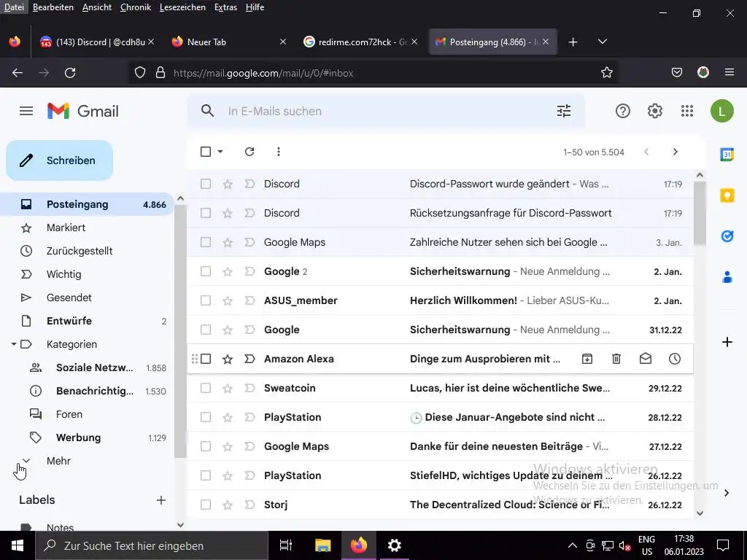Open the Entwürfe drafts folder
Image resolution: width=747 pixels, height=560 pixels.
tap(88, 321)
